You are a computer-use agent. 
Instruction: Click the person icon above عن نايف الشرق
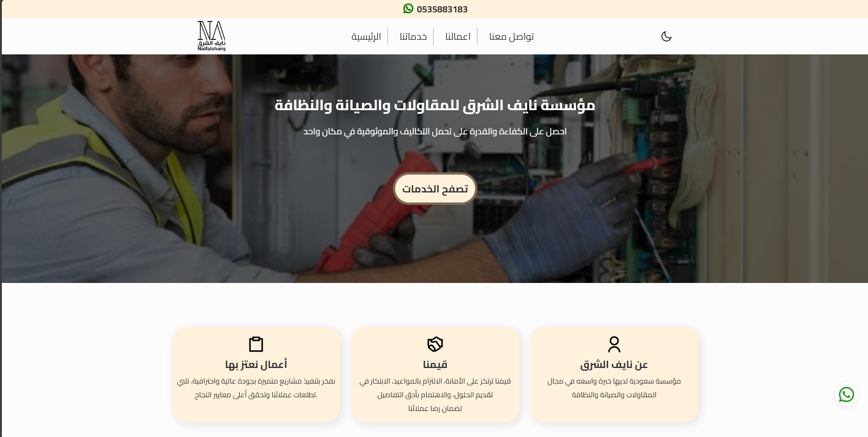(x=614, y=344)
